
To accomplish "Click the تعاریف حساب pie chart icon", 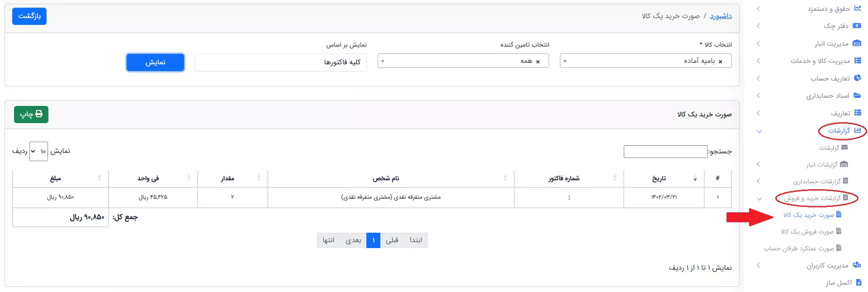I will 858,78.
